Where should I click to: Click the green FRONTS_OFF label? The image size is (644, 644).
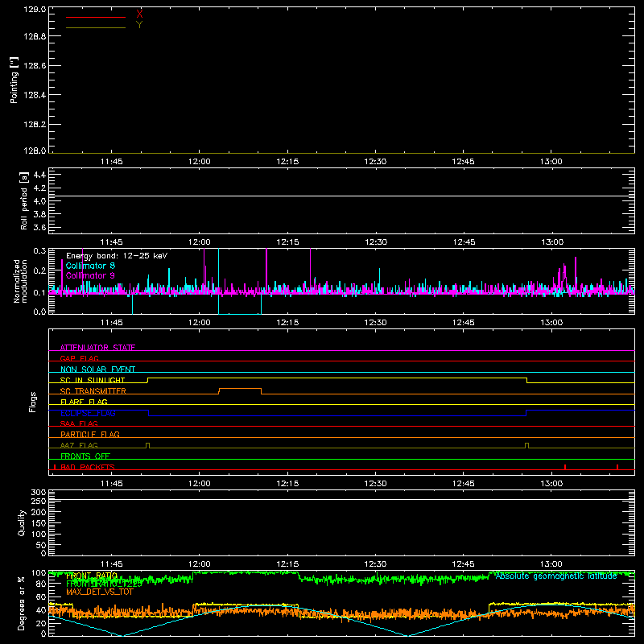point(85,456)
